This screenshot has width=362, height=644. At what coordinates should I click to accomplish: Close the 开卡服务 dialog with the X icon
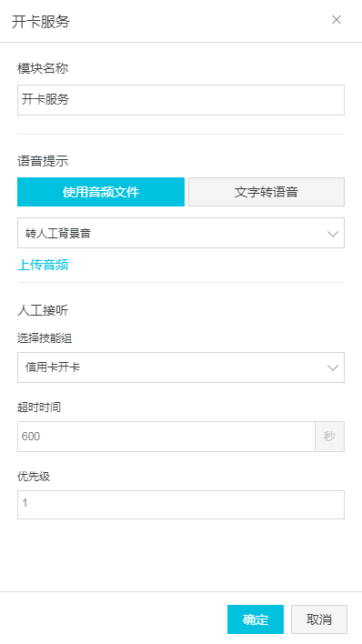(x=337, y=20)
